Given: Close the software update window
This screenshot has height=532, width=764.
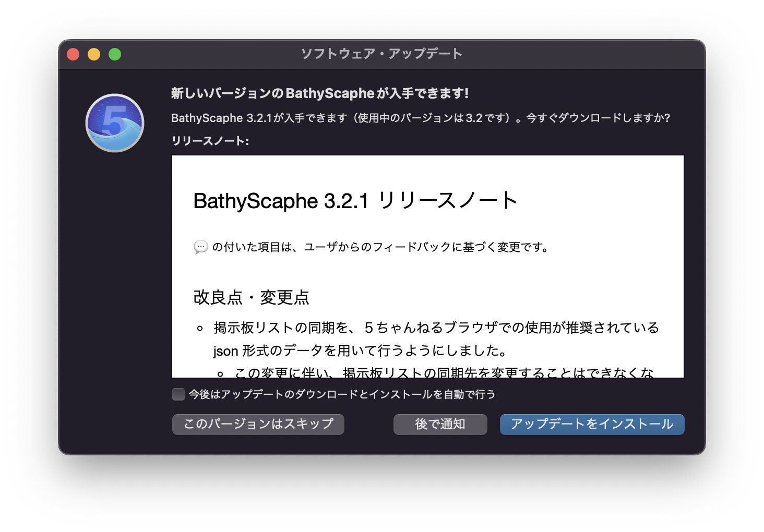Looking at the screenshot, I should coord(73,54).
